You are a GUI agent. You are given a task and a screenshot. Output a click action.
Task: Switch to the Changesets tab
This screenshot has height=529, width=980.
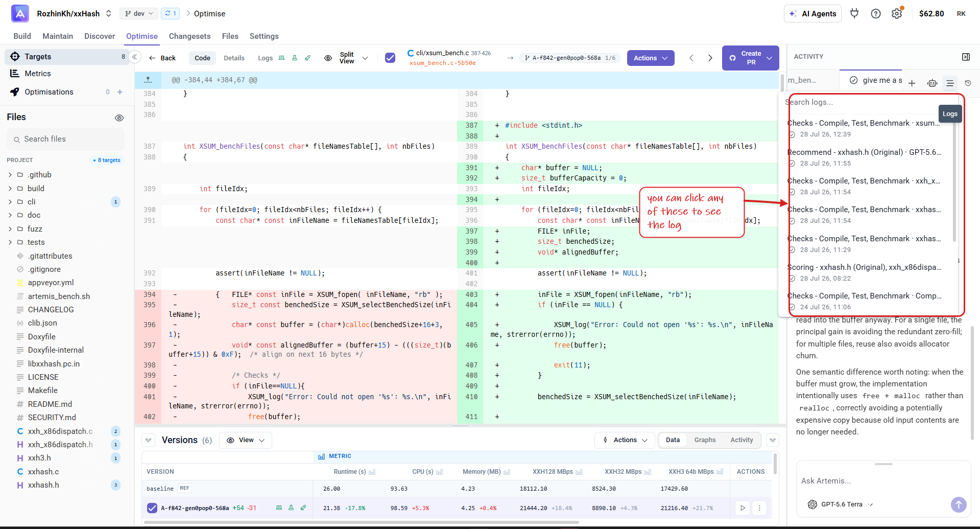click(189, 36)
